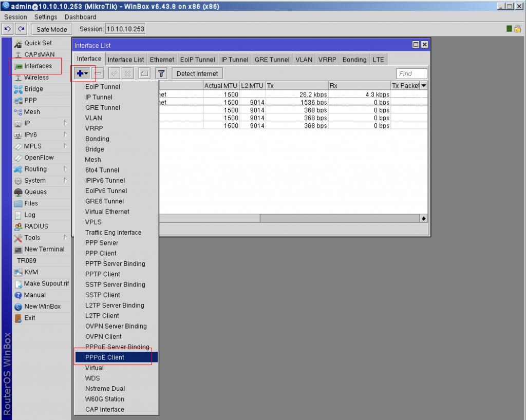
Task: Click the Redo arrow icon
Action: [x=21, y=29]
